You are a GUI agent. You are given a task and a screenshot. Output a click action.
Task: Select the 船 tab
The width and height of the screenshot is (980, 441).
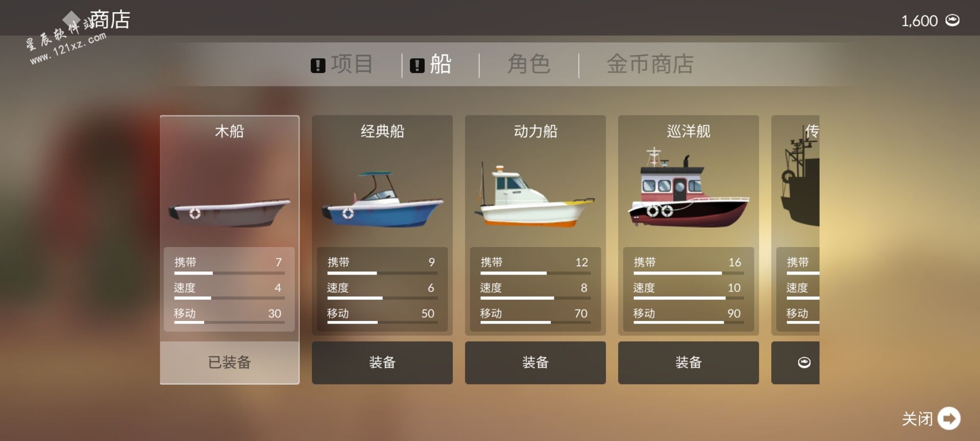point(440,65)
